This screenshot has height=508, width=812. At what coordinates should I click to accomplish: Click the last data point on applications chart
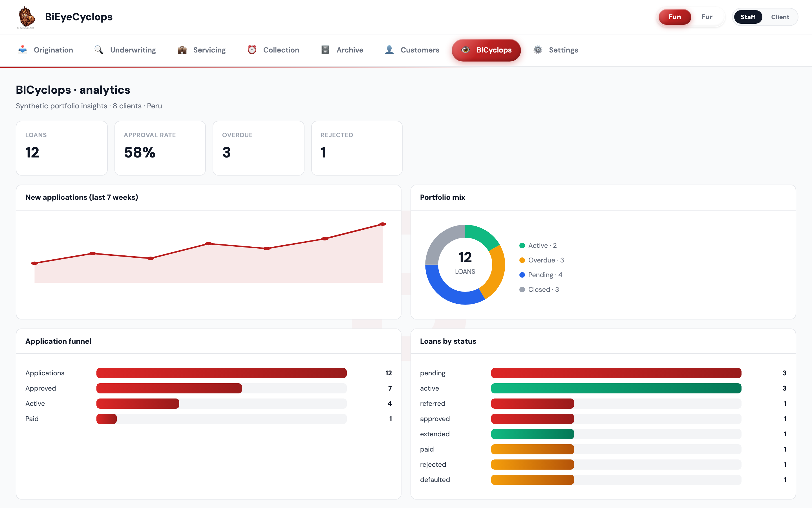pos(383,224)
